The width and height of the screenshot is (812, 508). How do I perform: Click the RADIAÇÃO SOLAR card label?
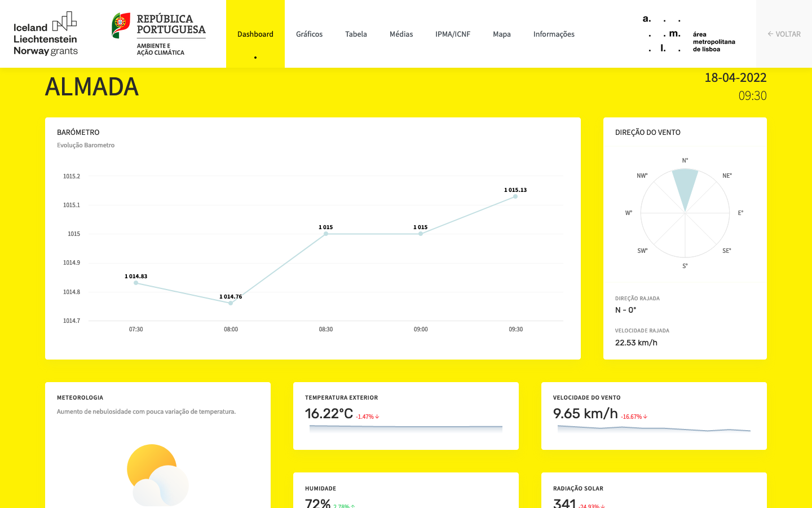pos(578,489)
